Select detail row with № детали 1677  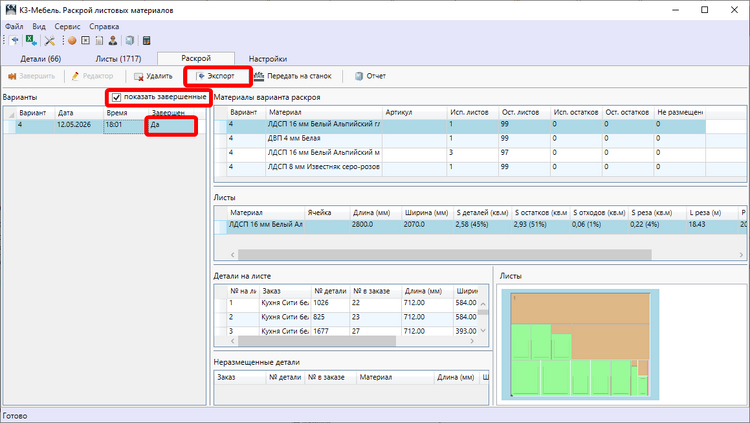tap(346, 331)
